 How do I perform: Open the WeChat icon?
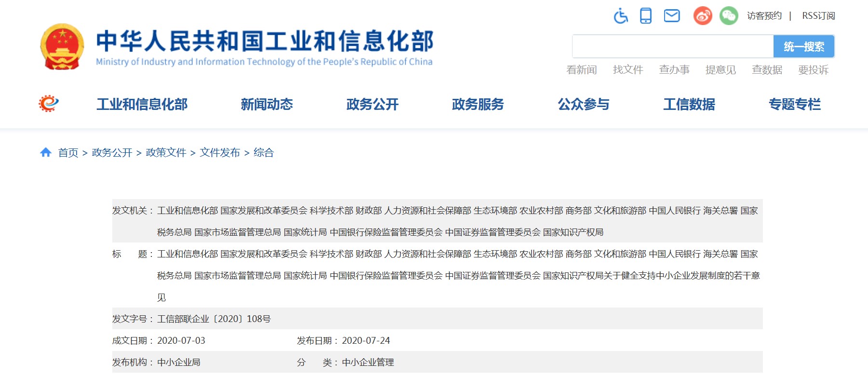(x=729, y=16)
